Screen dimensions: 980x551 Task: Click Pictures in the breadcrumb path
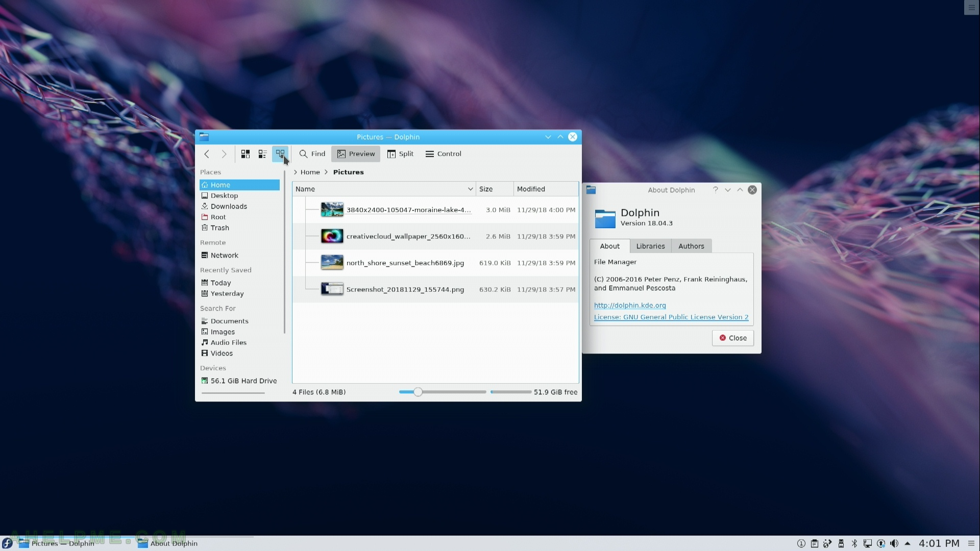click(348, 172)
